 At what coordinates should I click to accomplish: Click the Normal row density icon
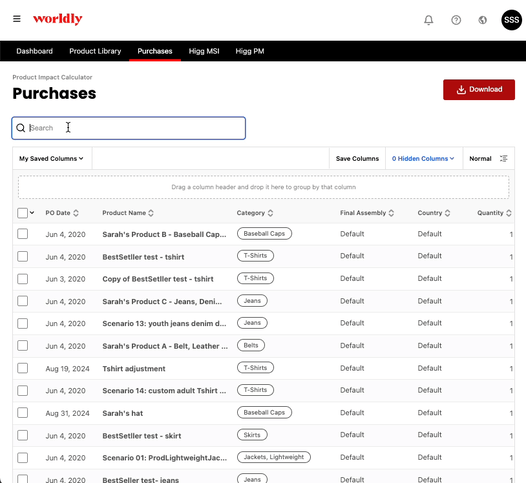click(504, 158)
